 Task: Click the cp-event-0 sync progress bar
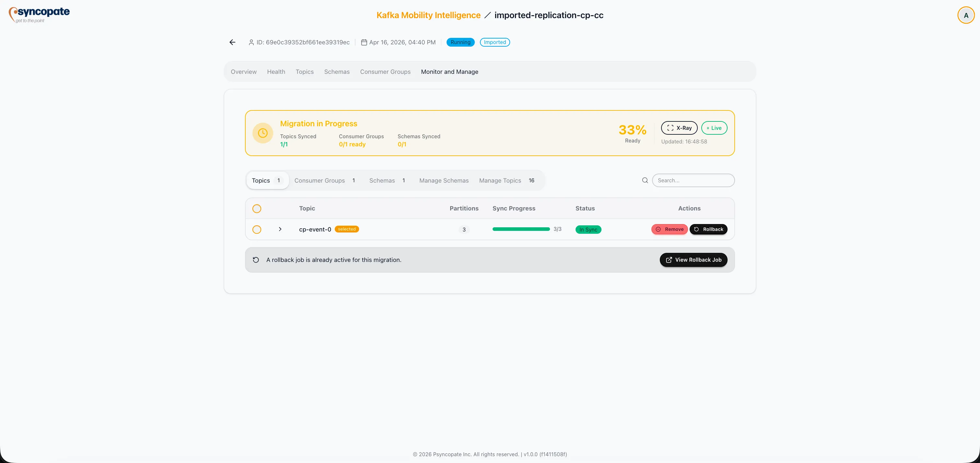[x=521, y=229]
